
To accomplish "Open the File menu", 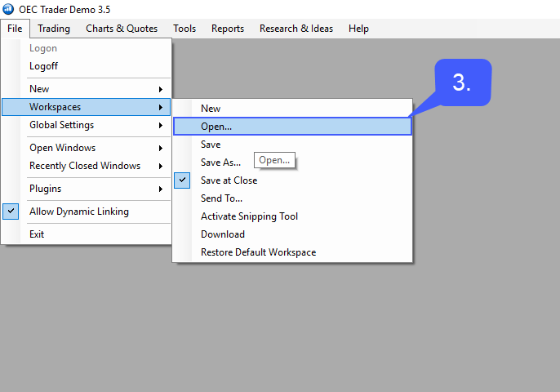I will [15, 29].
